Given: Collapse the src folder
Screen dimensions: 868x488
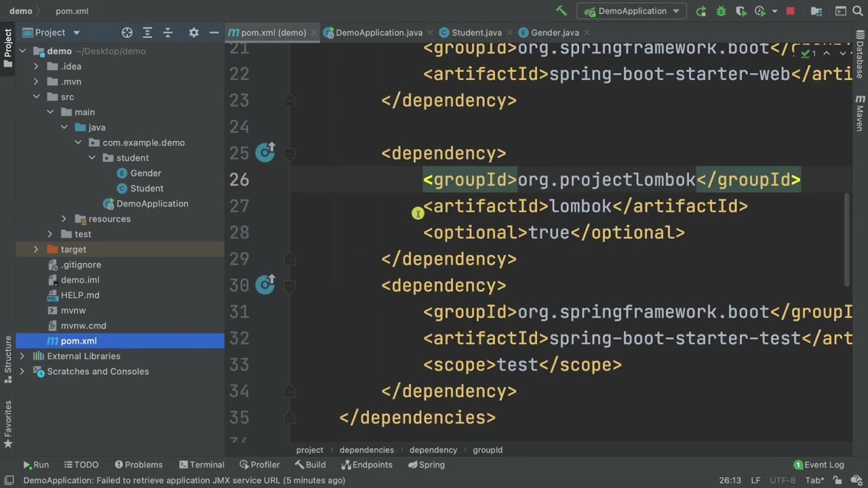Looking at the screenshot, I should pyautogui.click(x=36, y=97).
